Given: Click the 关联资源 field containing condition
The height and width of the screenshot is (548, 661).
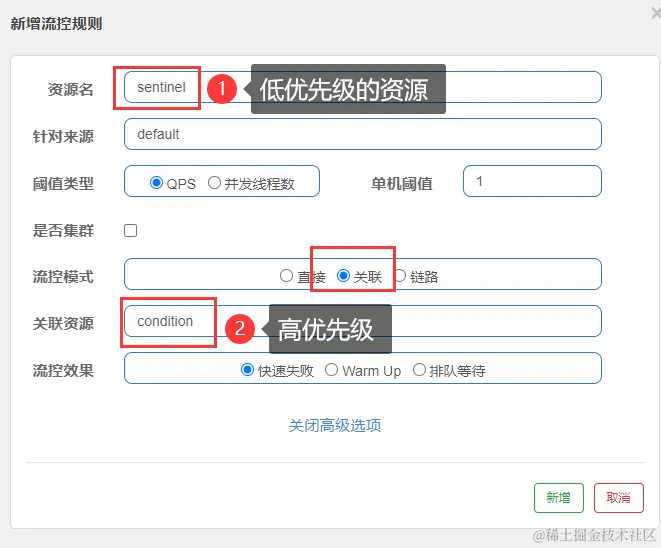Looking at the screenshot, I should (x=363, y=321).
